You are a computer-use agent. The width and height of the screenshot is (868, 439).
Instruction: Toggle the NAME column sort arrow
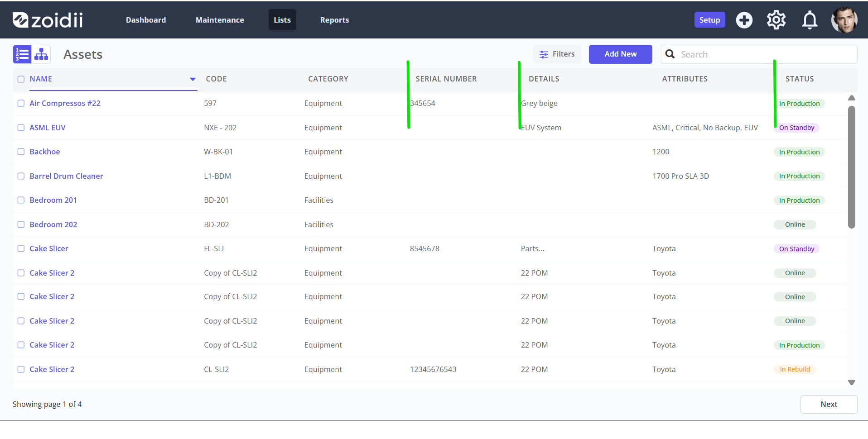click(193, 79)
